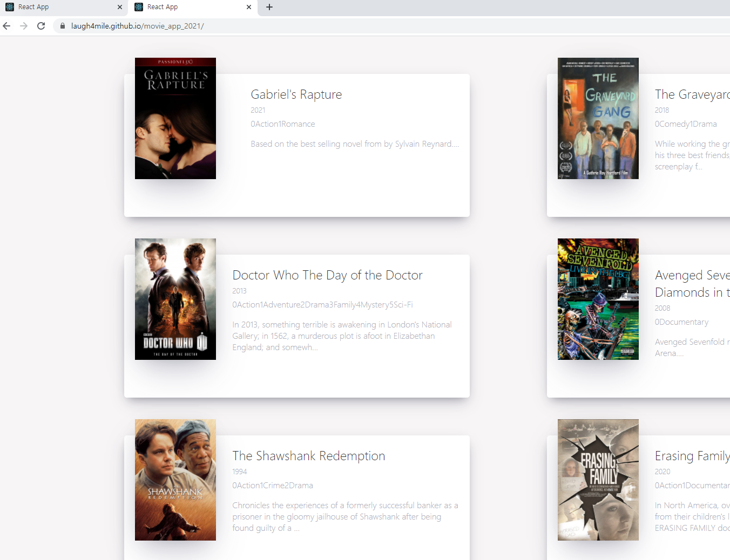
Task: Open a new browser tab
Action: pos(269,7)
